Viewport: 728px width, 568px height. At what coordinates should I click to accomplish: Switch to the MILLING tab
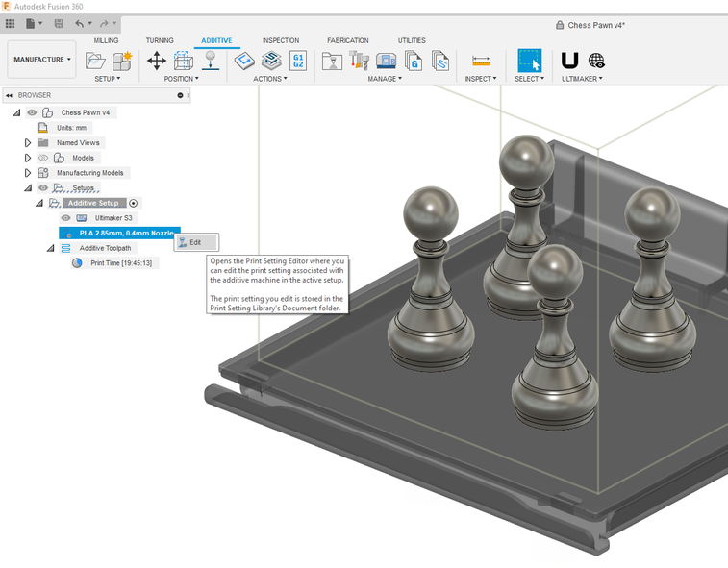point(106,40)
